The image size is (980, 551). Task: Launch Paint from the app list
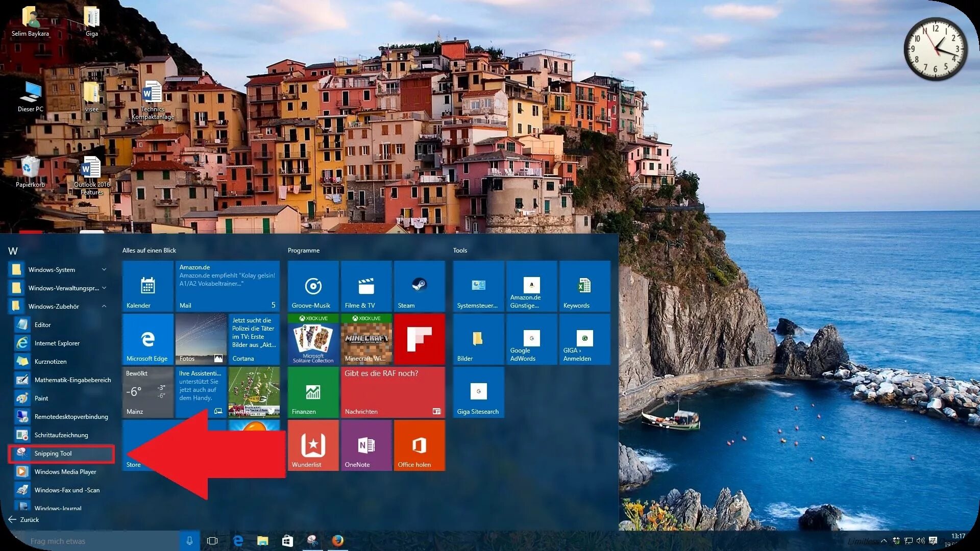tap(41, 398)
